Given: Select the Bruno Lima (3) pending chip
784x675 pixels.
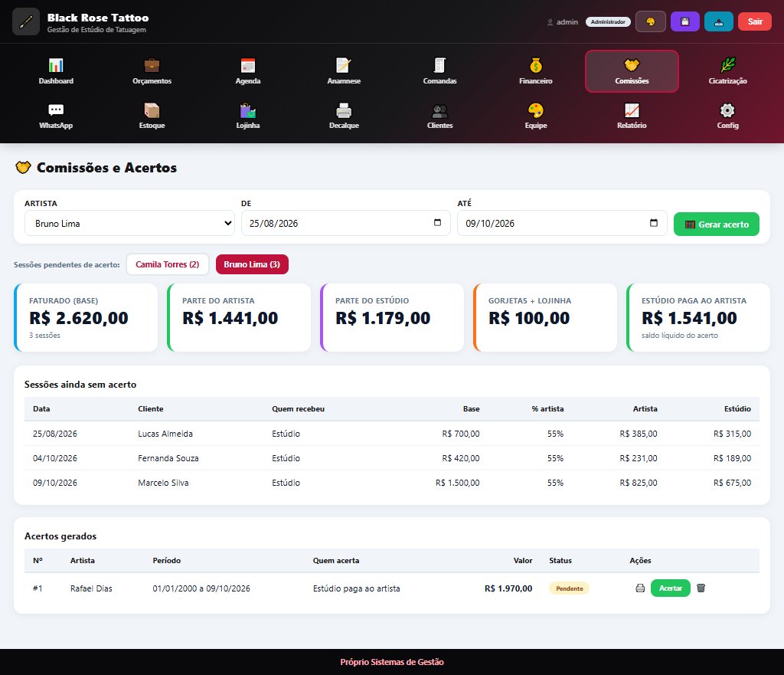Looking at the screenshot, I should (252, 264).
